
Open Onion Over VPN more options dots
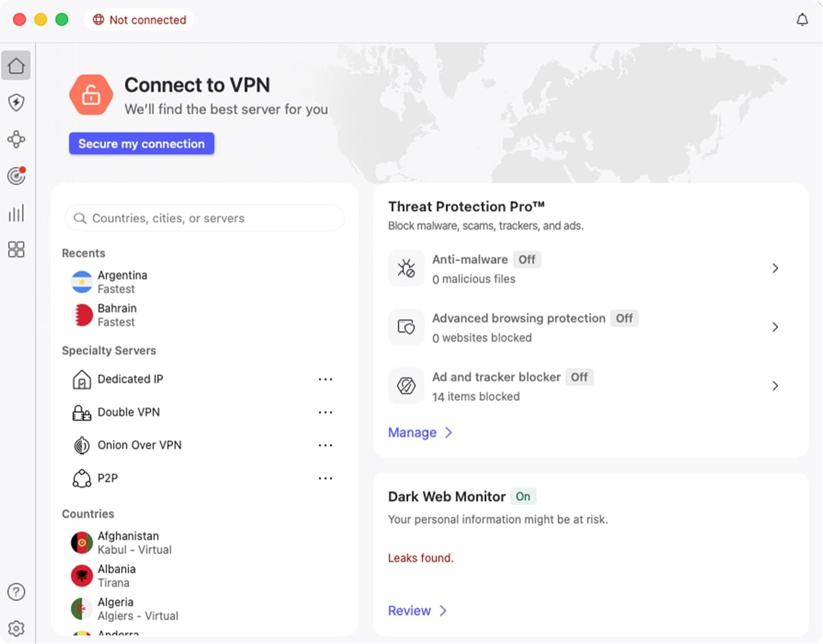[325, 445]
